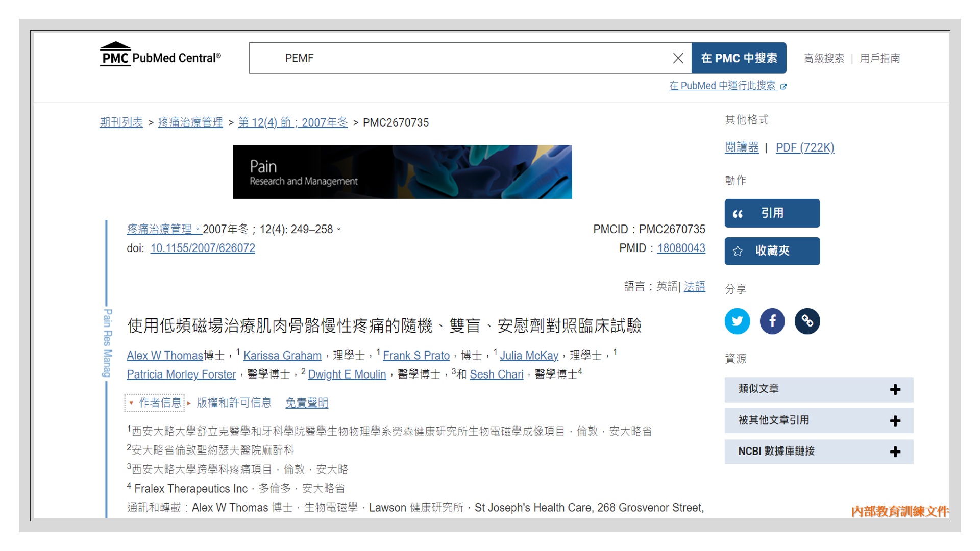Click the PMC2670735 breadcrumb text
Viewport: 980px width, 551px height.
396,123
